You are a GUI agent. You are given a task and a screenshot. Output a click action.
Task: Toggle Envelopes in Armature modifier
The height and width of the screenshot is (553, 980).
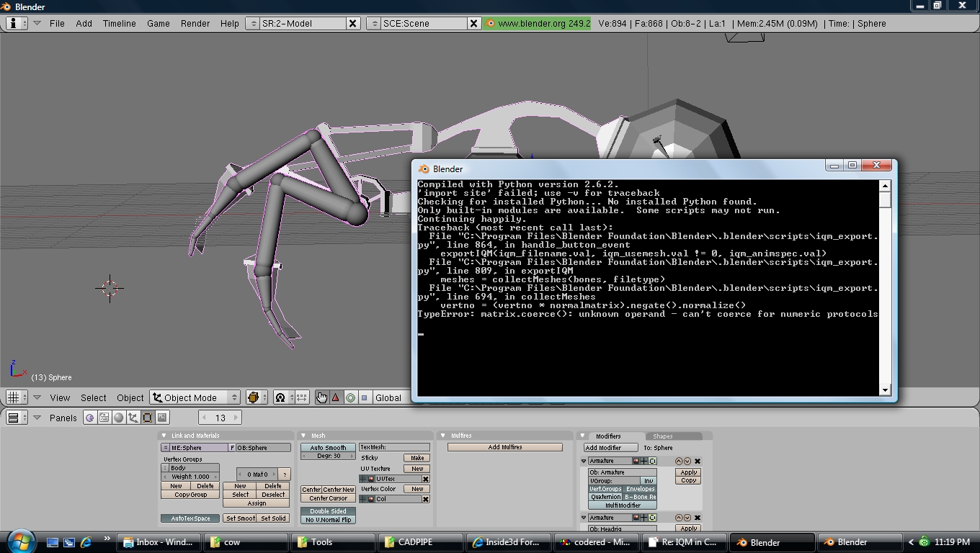click(641, 489)
